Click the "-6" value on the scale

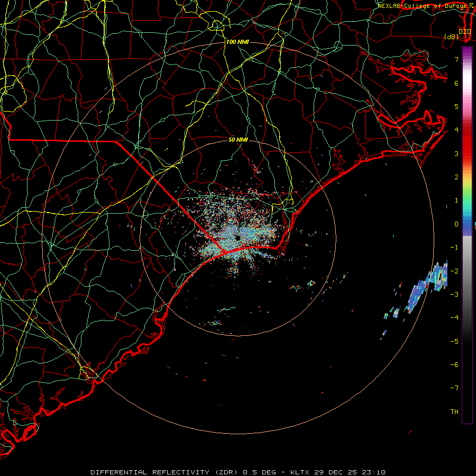(x=454, y=365)
